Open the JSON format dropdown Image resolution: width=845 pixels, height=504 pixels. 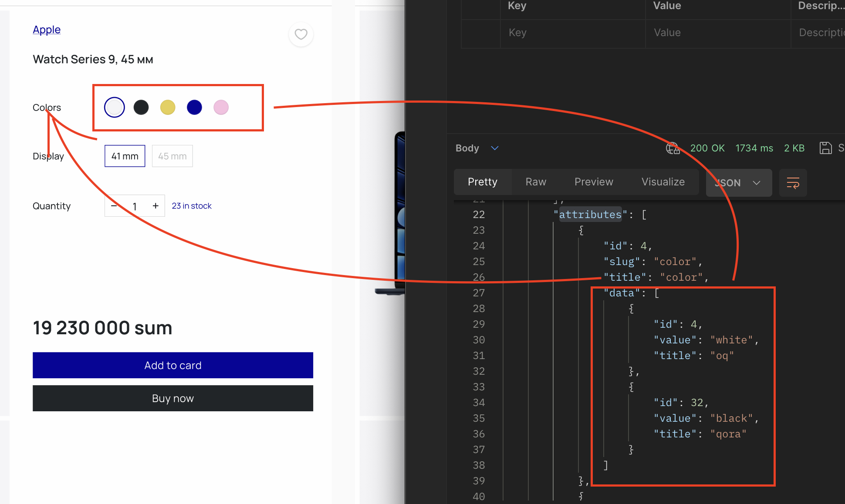pyautogui.click(x=739, y=183)
